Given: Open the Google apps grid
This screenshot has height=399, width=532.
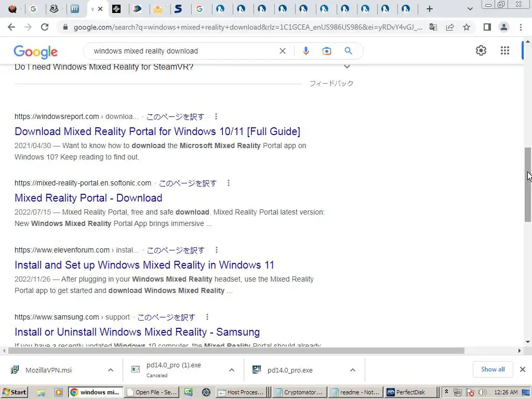Looking at the screenshot, I should pyautogui.click(x=505, y=50).
